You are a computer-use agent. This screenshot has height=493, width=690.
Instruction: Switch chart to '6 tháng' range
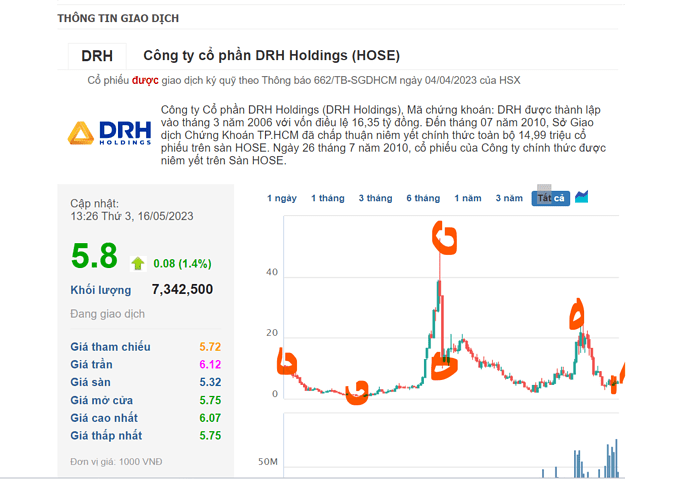pyautogui.click(x=423, y=198)
